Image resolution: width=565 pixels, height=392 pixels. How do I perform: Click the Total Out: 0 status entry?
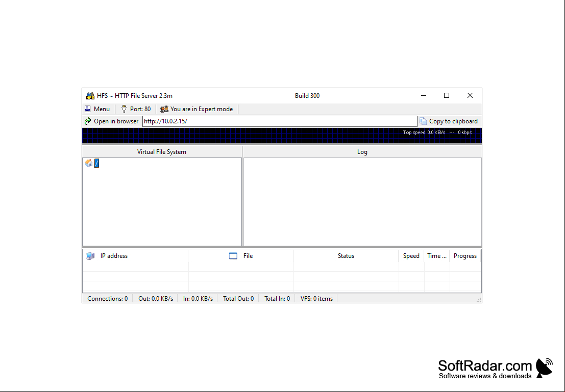point(238,299)
